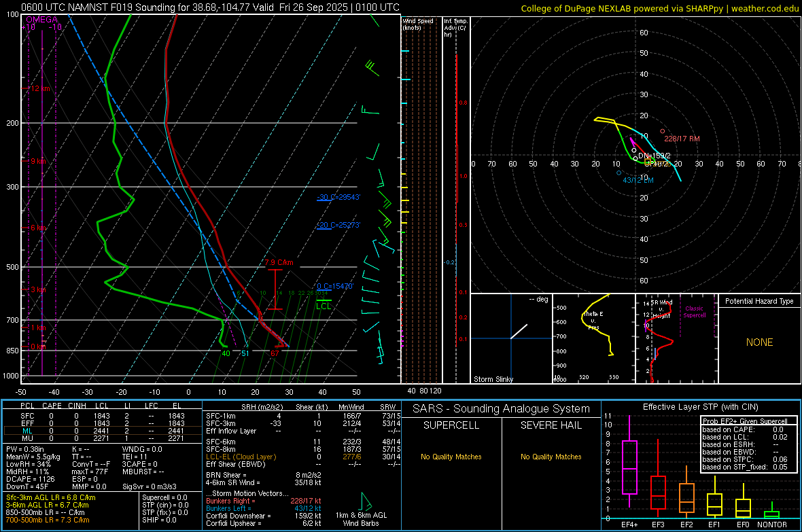Click the 'SHIP = 0.0' value
Viewport: 802px width, 532px height.
[x=159, y=520]
